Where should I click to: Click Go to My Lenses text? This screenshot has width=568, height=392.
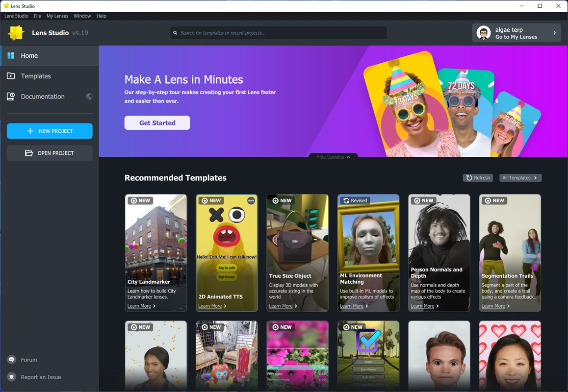click(x=516, y=37)
